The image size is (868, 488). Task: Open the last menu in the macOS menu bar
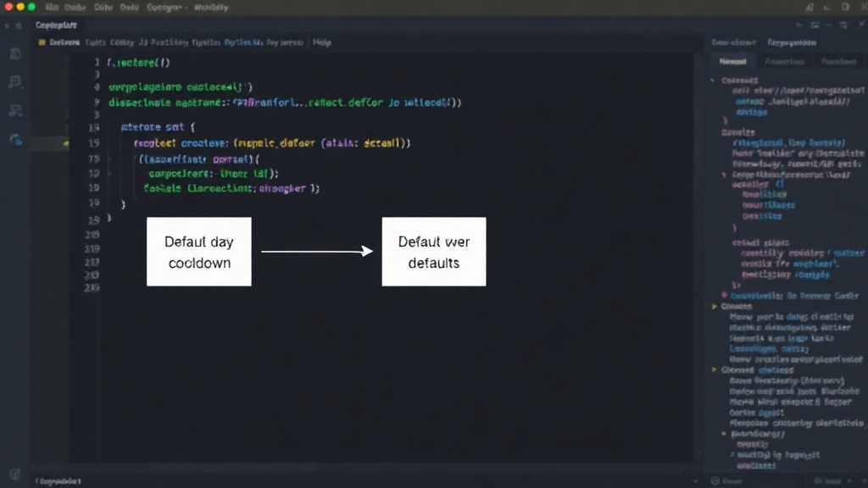[x=211, y=8]
